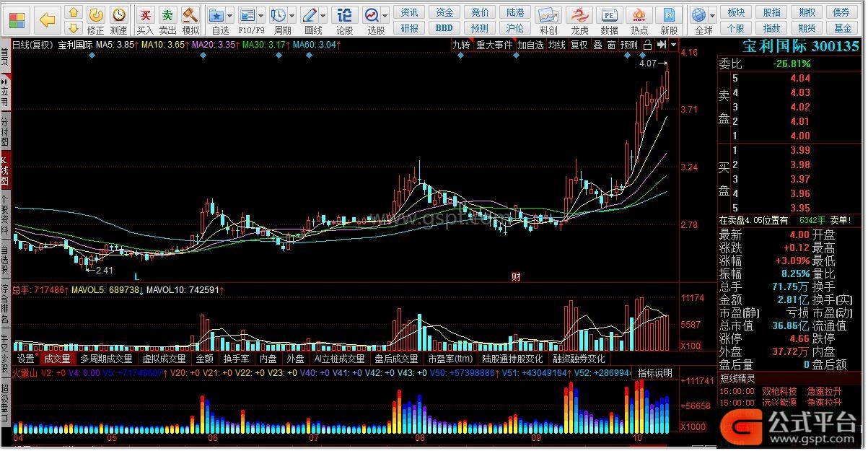Expand the 选股 dropdown arrow

click(385, 15)
